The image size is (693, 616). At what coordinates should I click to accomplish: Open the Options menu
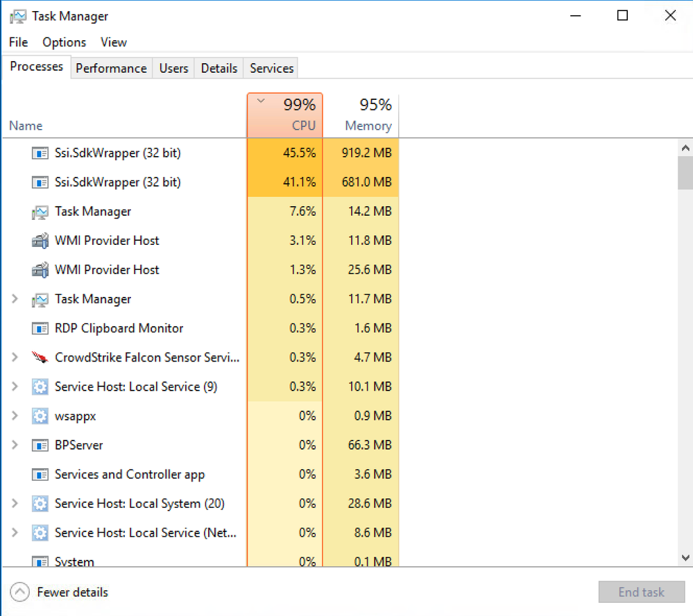click(64, 42)
